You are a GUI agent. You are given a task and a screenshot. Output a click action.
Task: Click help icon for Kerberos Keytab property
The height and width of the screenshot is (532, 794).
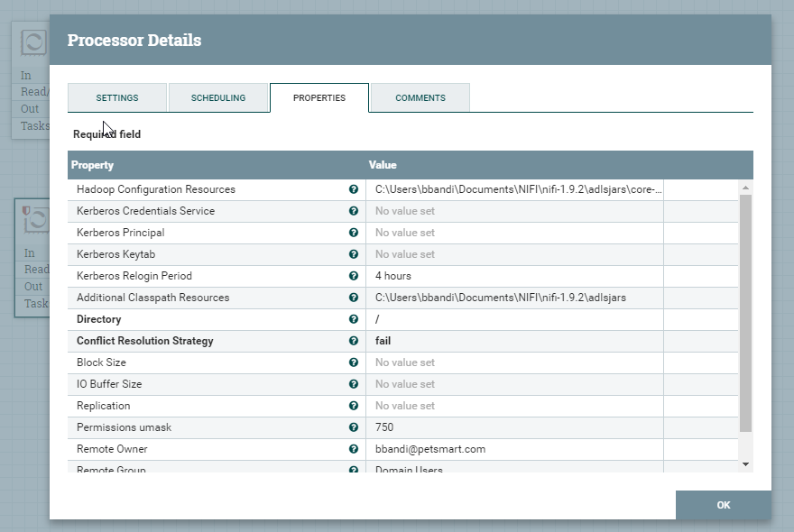tap(354, 254)
